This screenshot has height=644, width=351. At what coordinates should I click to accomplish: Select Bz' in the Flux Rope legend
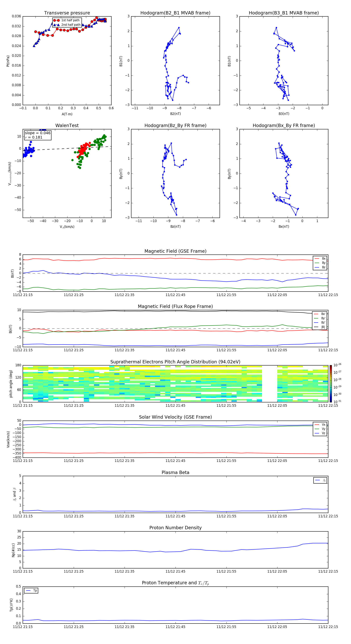[320, 323]
